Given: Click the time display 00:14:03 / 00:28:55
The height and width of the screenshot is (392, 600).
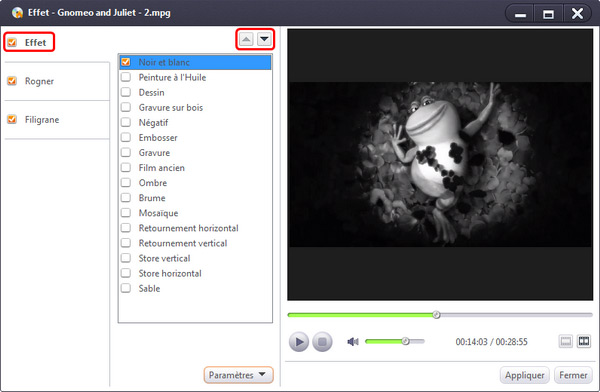Looking at the screenshot, I should [491, 341].
